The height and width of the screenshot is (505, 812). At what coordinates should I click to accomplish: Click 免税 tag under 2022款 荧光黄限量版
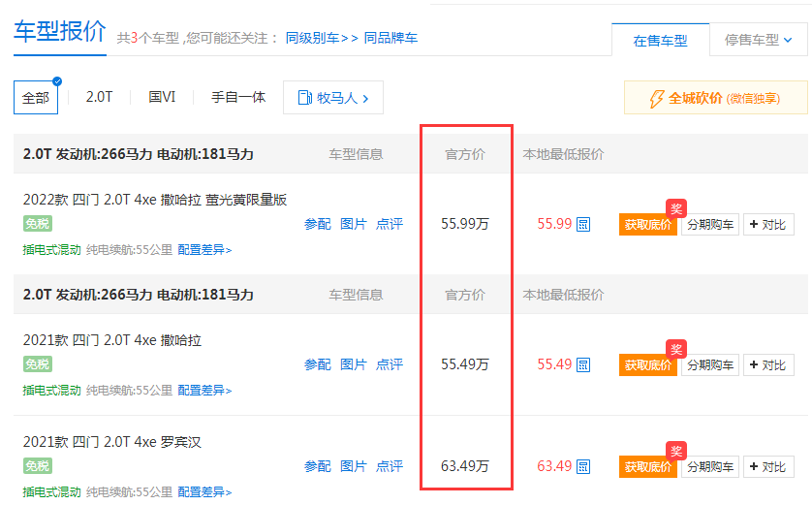pos(37,224)
